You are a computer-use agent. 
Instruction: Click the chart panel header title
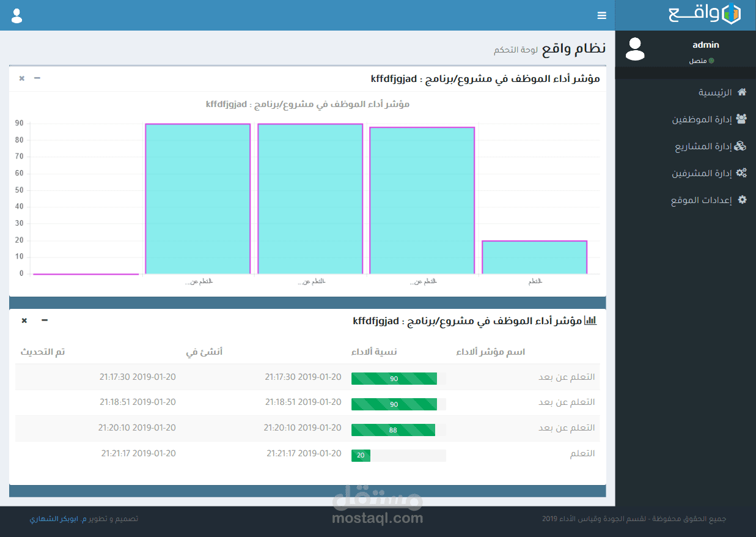coord(485,78)
